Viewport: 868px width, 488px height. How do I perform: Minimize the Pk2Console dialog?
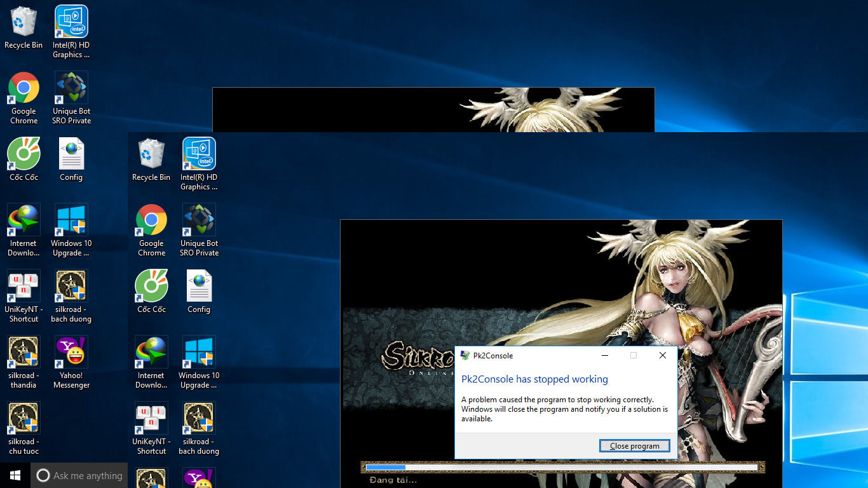605,355
